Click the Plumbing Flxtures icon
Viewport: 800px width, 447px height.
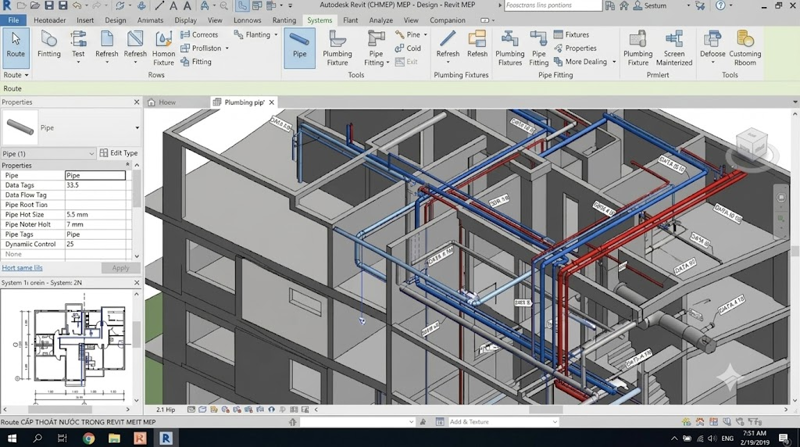click(510, 39)
